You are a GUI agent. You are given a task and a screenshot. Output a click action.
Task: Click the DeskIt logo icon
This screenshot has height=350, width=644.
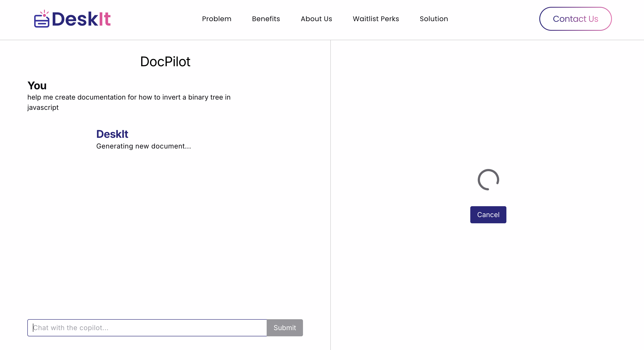tap(41, 19)
